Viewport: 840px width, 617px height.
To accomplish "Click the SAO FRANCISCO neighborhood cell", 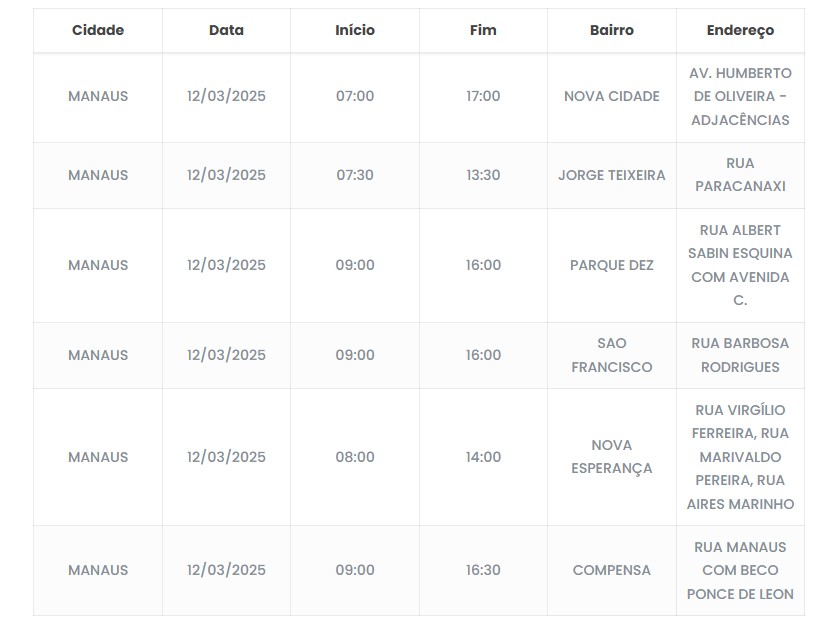I will click(x=611, y=355).
